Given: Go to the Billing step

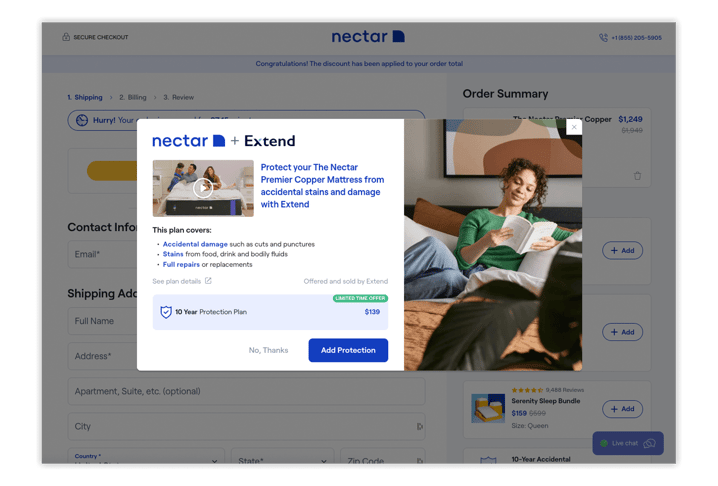Looking at the screenshot, I should pos(133,97).
